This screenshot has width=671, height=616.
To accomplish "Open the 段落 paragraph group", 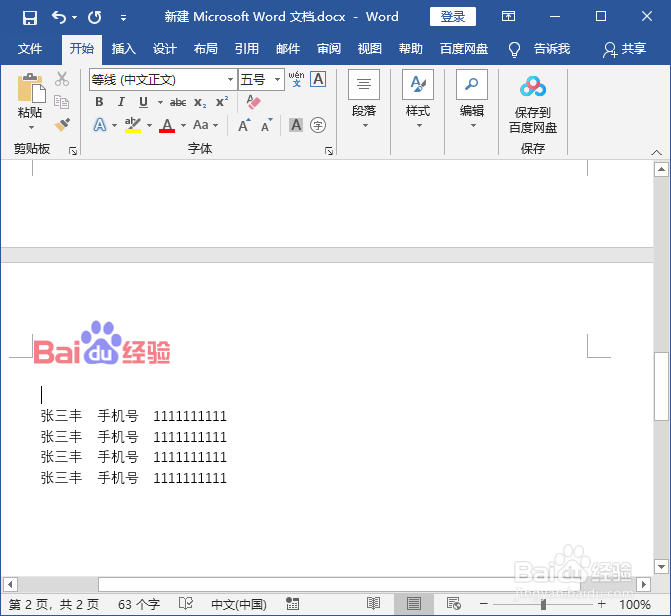I will [x=364, y=99].
